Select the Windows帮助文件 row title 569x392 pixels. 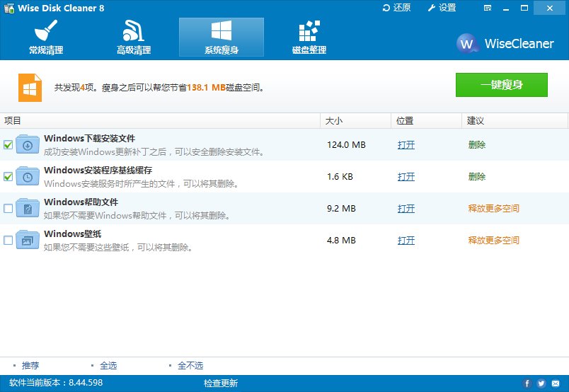(x=81, y=202)
